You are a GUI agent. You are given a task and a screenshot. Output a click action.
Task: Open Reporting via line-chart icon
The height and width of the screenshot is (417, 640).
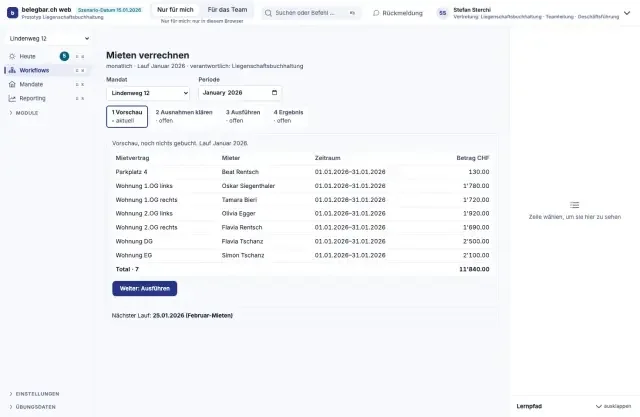(x=12, y=98)
